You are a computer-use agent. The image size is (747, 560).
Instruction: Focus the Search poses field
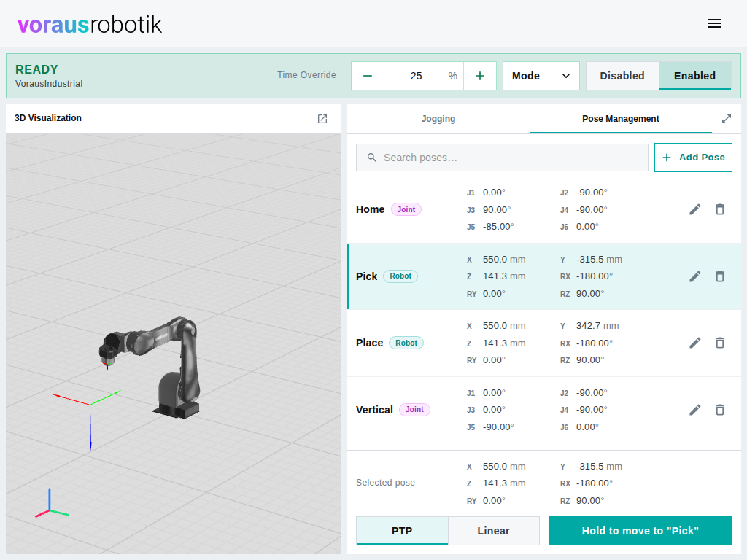tap(502, 157)
